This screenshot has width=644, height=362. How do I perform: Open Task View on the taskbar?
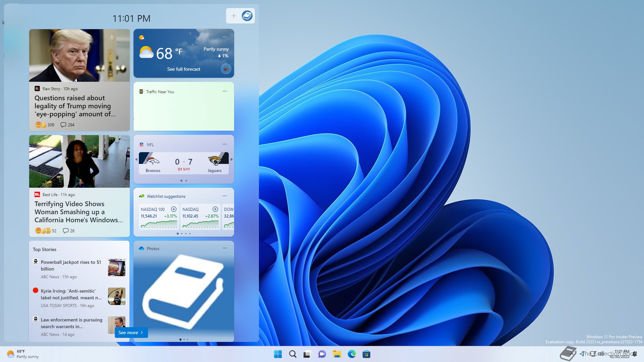[x=307, y=354]
